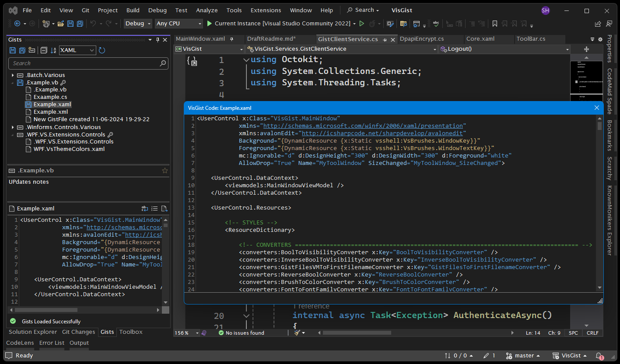The height and width of the screenshot is (364, 620).
Task: Click the line numbers list icon in Example.xaml header
Action: tap(154, 209)
